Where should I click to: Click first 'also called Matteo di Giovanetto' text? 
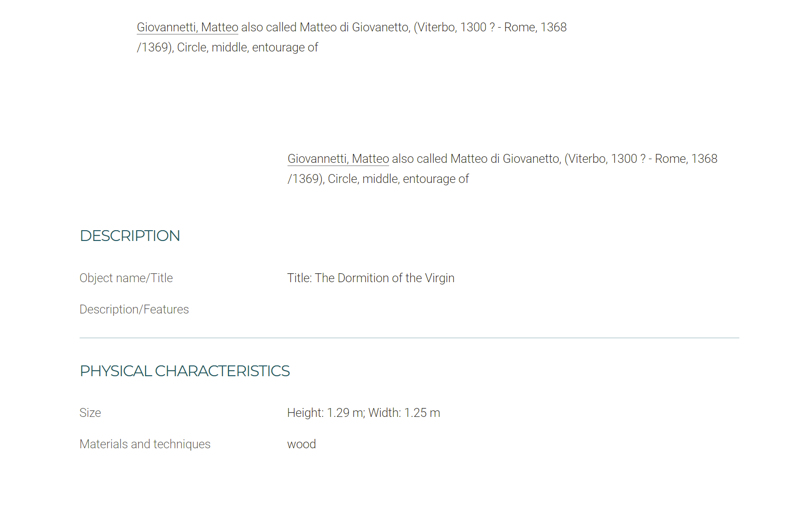click(x=326, y=27)
